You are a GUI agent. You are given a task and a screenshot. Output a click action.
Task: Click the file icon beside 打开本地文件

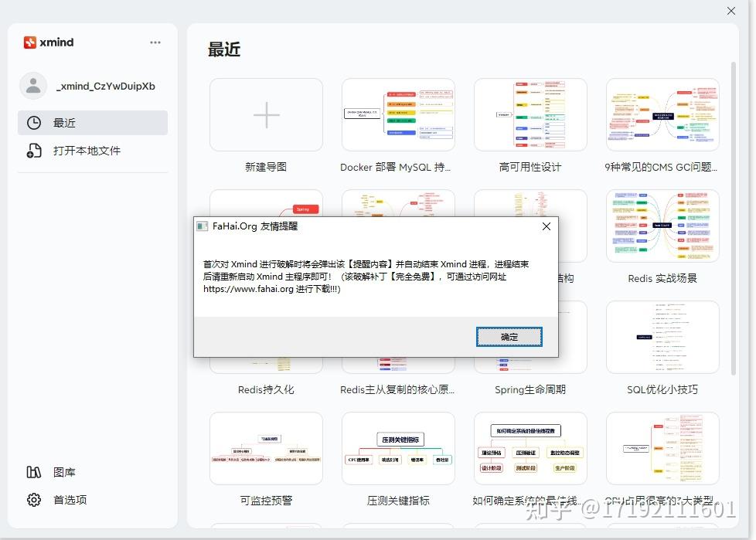tap(34, 151)
